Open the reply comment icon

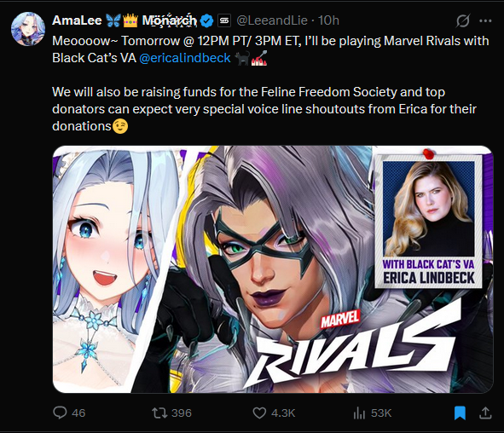60,413
